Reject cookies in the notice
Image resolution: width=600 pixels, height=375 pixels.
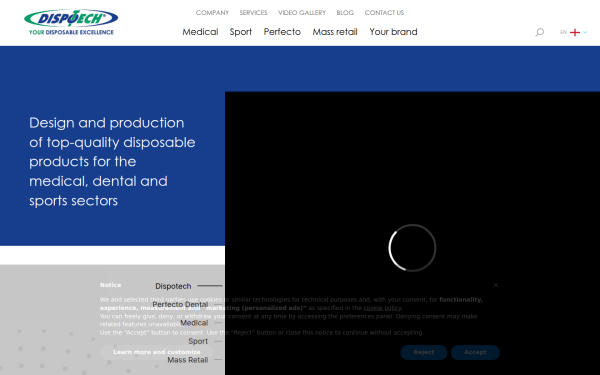(x=424, y=352)
